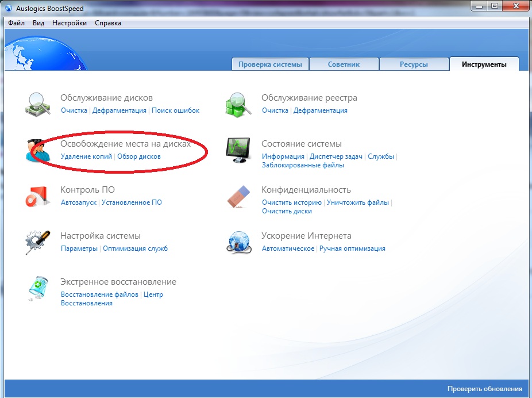532x398 pixels.
Task: Launch Удаление копий tool
Action: (86, 156)
